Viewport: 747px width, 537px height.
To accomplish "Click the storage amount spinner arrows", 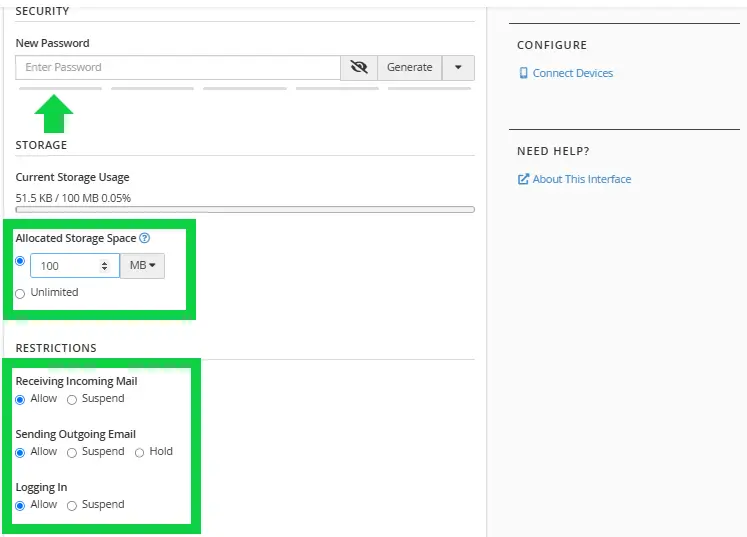I will click(x=105, y=266).
